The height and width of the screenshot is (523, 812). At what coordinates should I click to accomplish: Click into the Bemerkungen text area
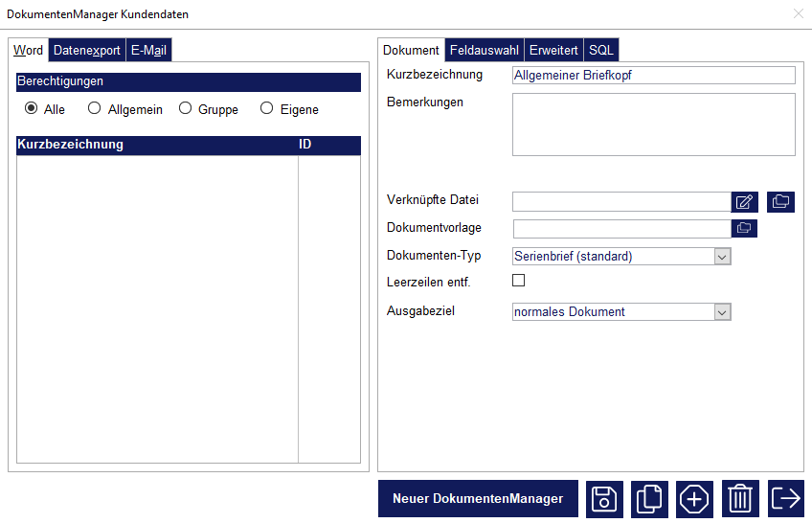click(x=653, y=125)
